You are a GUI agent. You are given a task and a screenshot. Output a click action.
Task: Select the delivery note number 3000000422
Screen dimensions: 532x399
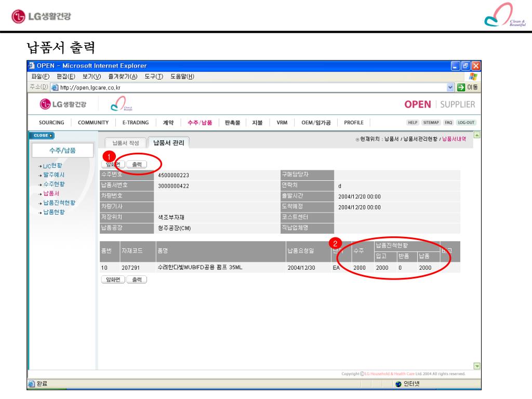[x=174, y=186]
